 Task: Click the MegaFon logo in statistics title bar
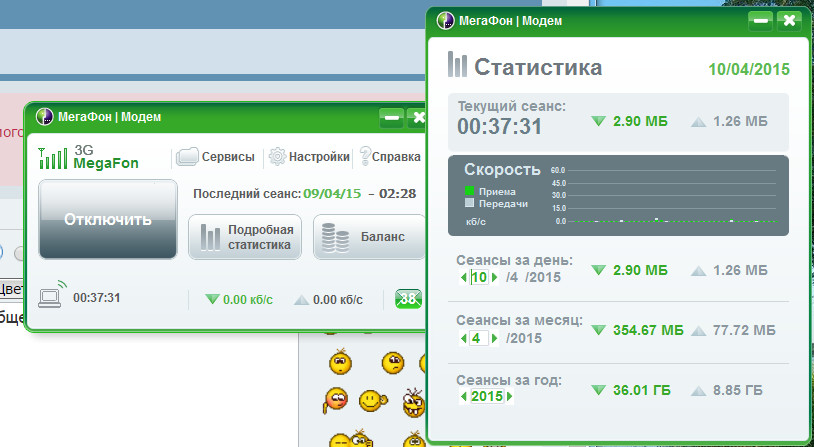click(446, 20)
